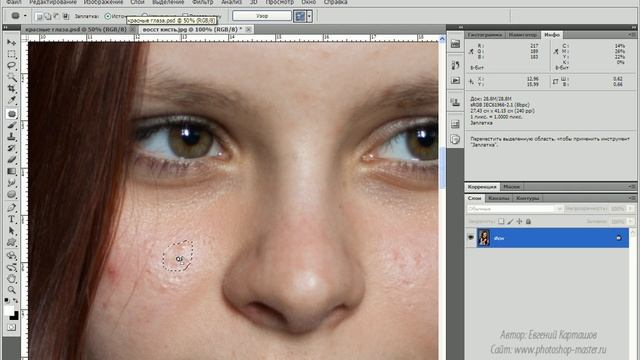
Task: Select the Zoom tool
Action: point(11,290)
